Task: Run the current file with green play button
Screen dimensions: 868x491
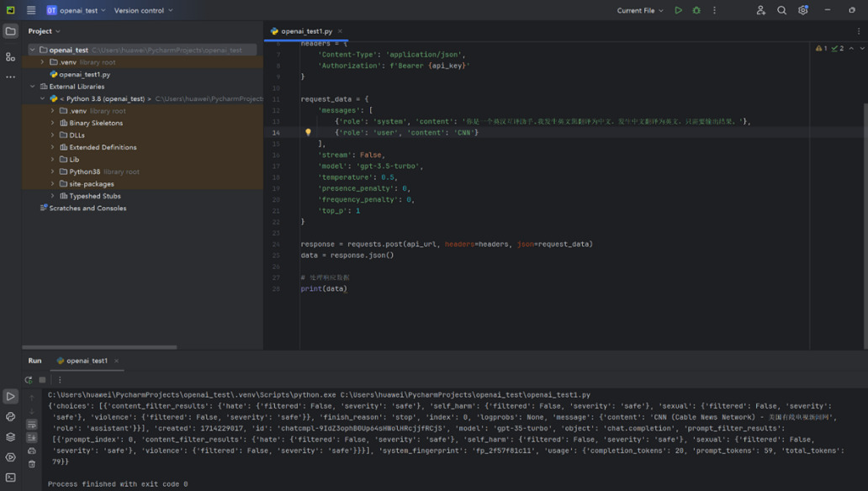Action: coord(678,10)
